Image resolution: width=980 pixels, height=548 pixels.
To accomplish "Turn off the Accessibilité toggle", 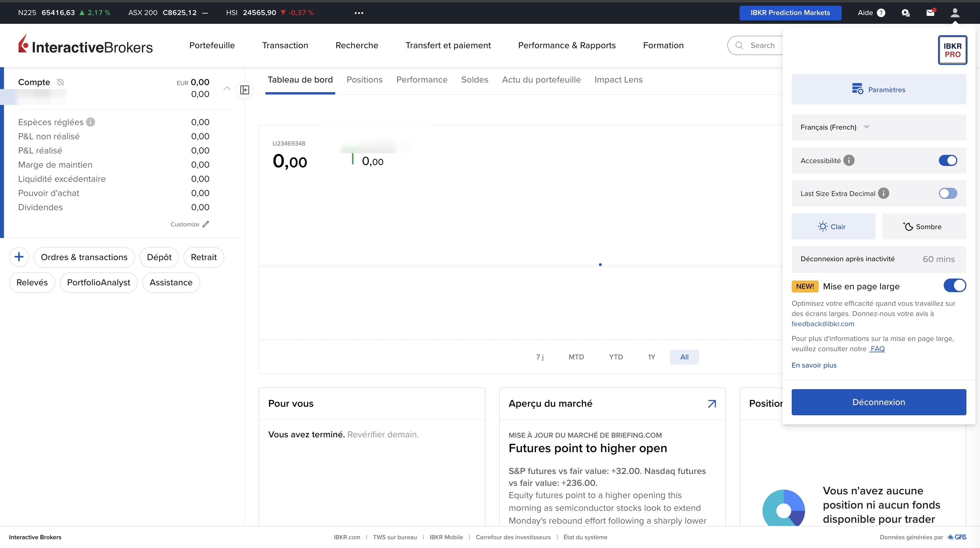I will click(948, 161).
